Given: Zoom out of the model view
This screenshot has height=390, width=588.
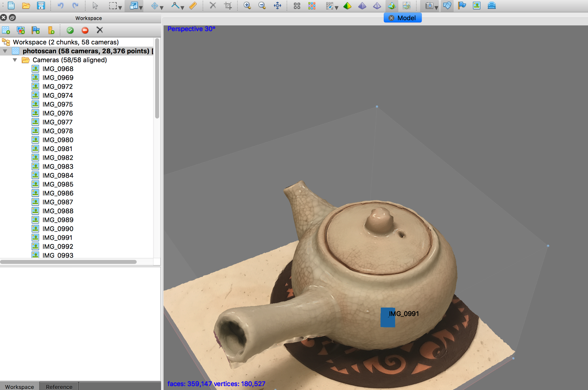Looking at the screenshot, I should [262, 5].
